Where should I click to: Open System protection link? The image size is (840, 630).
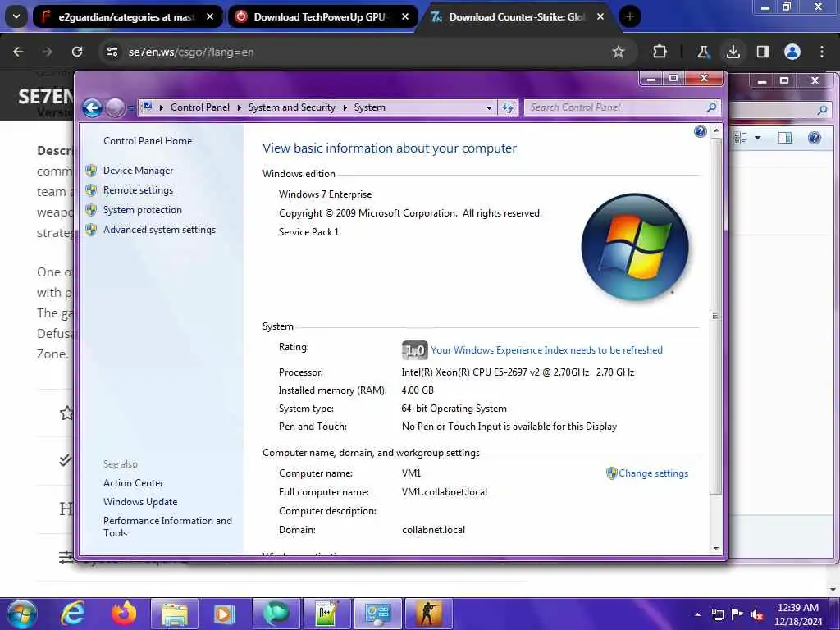[143, 210]
